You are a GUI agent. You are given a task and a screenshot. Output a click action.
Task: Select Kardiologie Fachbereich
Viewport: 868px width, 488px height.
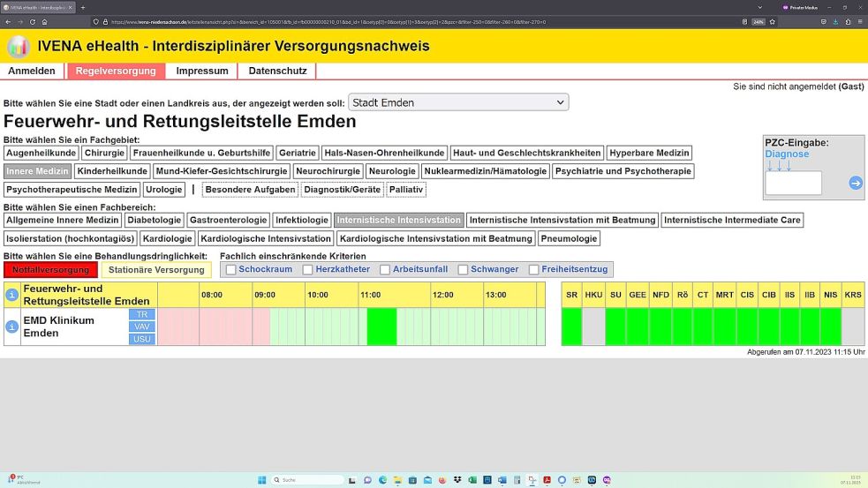[x=167, y=238]
